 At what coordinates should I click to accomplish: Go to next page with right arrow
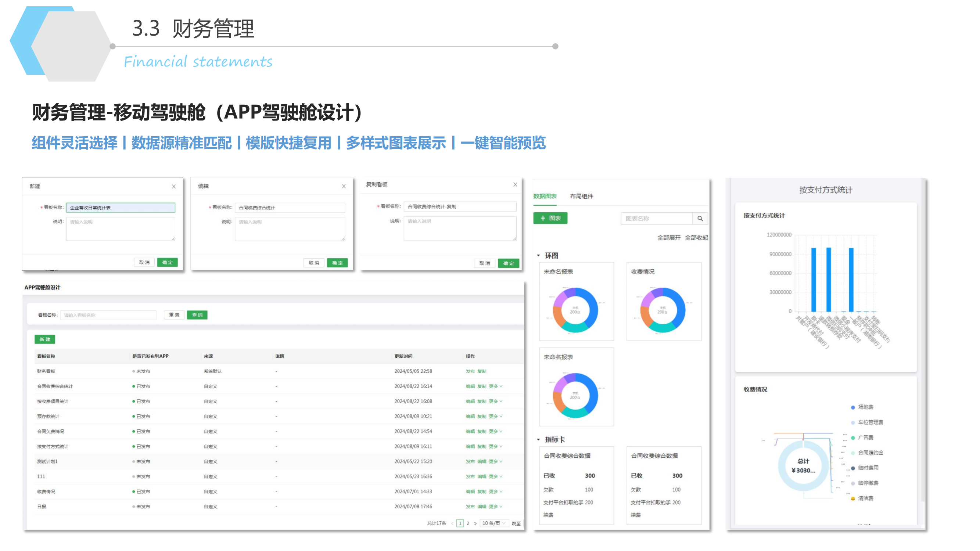[x=475, y=523]
